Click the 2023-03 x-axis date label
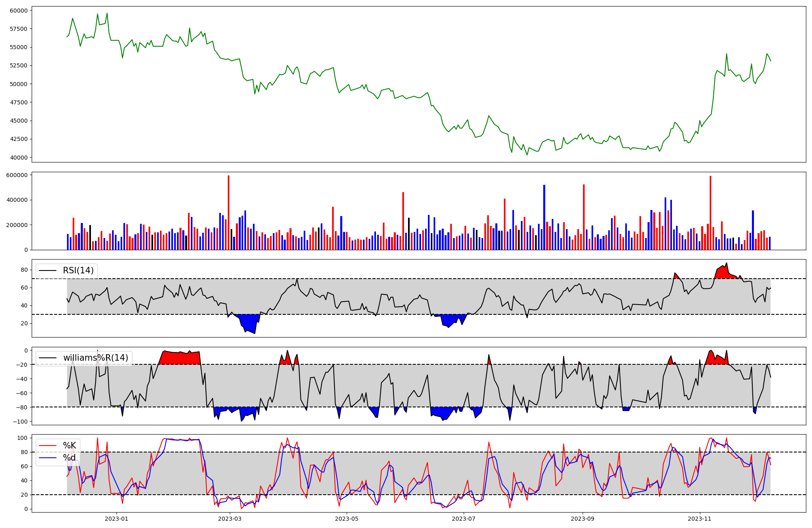 [230, 519]
